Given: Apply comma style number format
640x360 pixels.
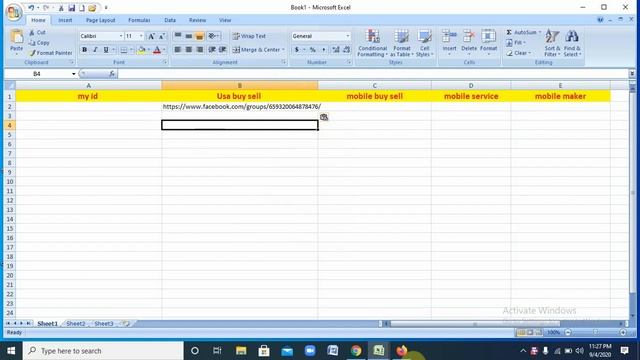Looking at the screenshot, I should point(324,50).
